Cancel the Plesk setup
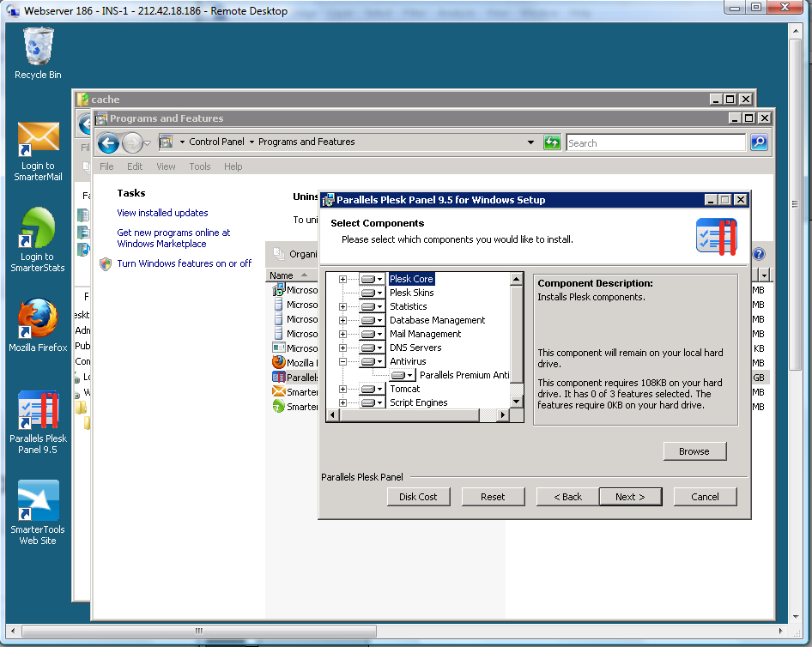812x647 pixels. [705, 497]
